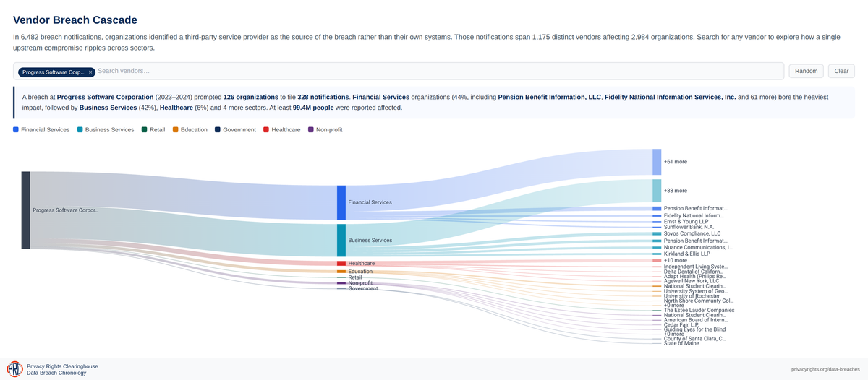Expand the +38 more organizations group
This screenshot has height=380, width=868.
[x=657, y=191]
